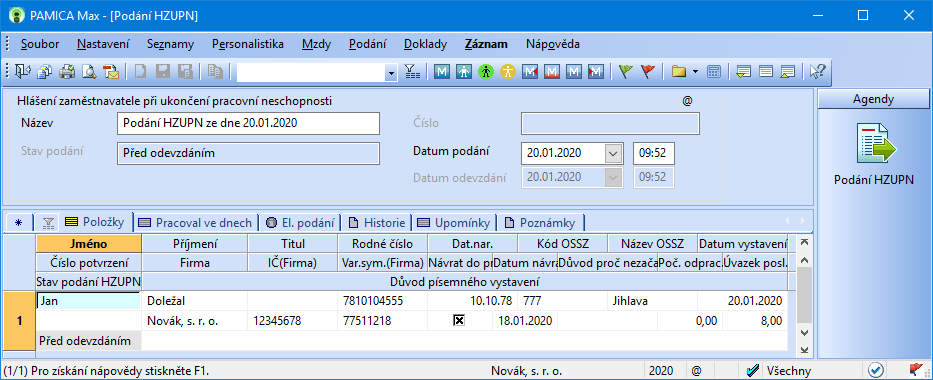Click the tab strip scroll left arrow
The width and height of the screenshot is (933, 380).
tap(787, 221)
